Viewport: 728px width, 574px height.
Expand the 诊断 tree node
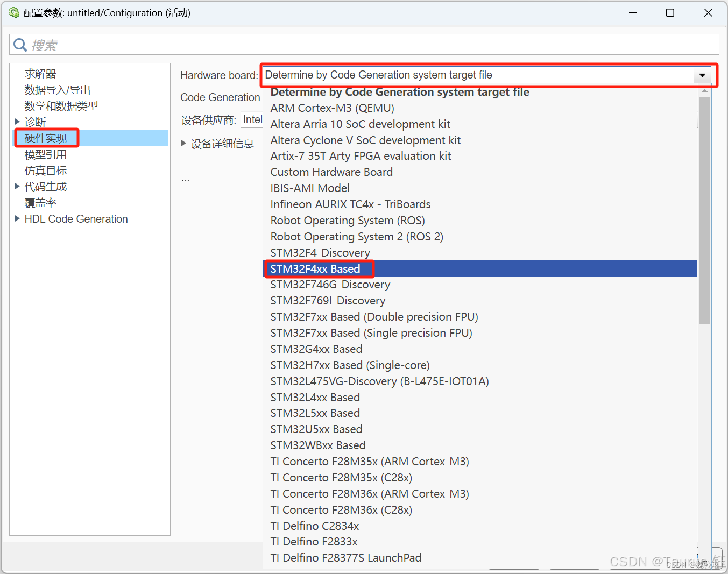coord(17,122)
